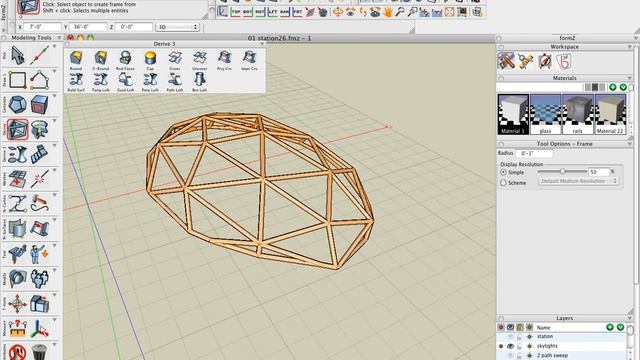Viewport: 640px width, 360px height.
Task: Expand the Pick tools row arrow
Action: [x=54, y=47]
